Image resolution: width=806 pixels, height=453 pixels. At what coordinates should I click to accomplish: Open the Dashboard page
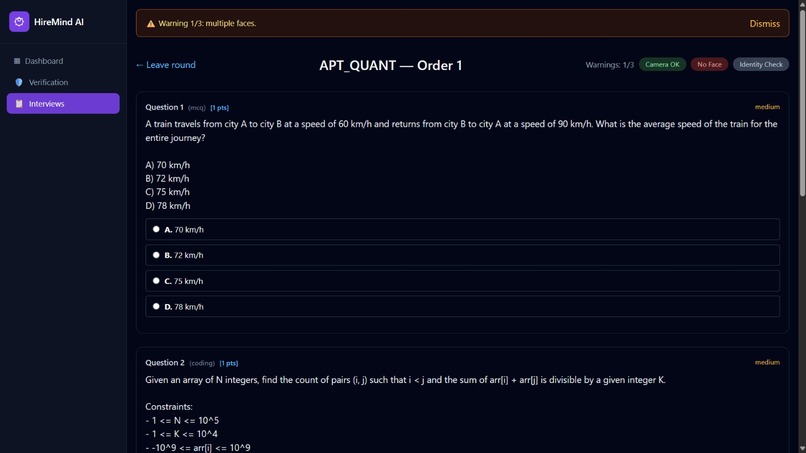63,61
